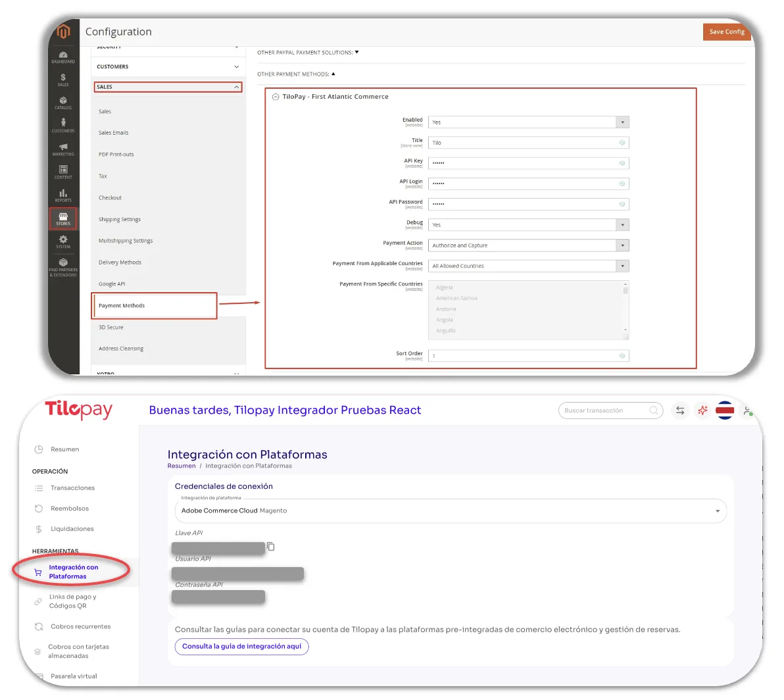This screenshot has width=784, height=700.
Task: Open Stores icon in Magento sidebar
Action: [x=63, y=219]
